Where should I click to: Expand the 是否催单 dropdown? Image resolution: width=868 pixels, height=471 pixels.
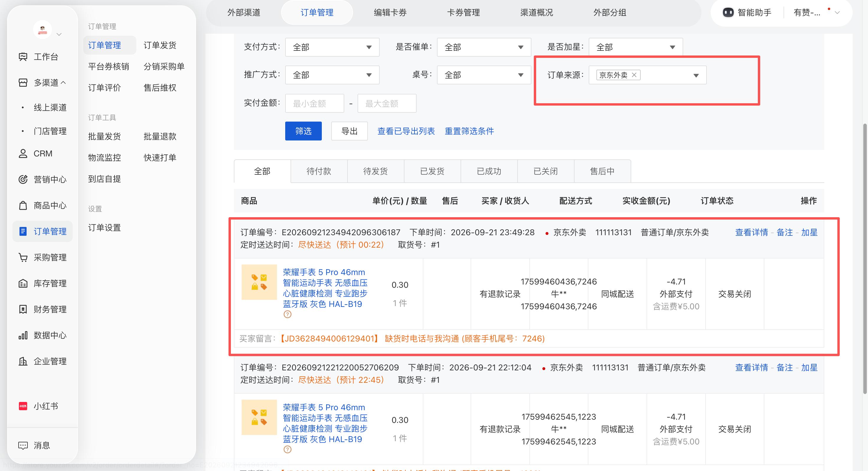click(x=484, y=47)
